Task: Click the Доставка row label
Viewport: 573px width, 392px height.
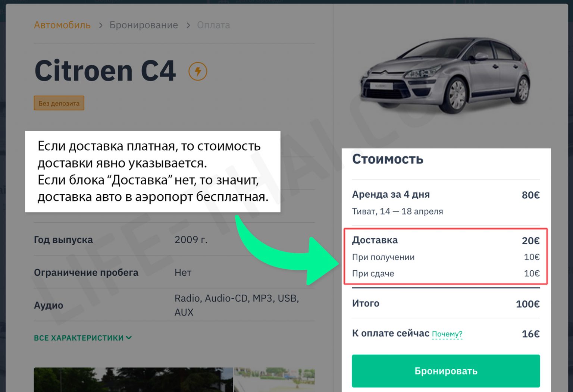Action: [x=375, y=240]
